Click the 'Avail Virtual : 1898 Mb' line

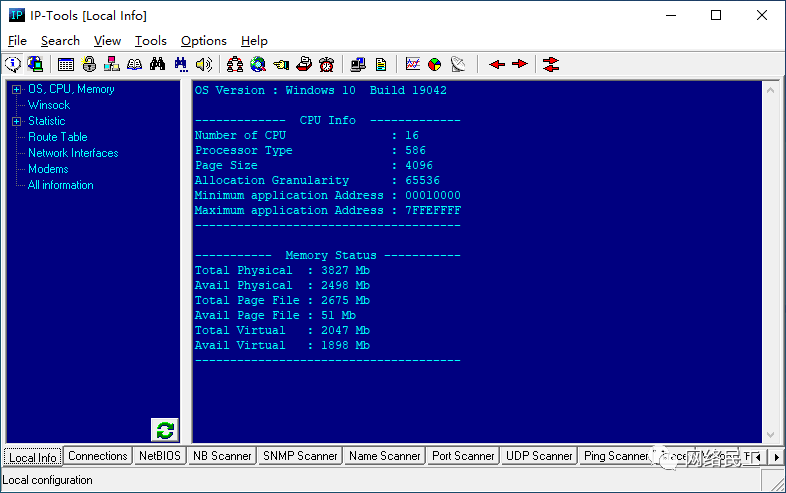pyautogui.click(x=282, y=346)
